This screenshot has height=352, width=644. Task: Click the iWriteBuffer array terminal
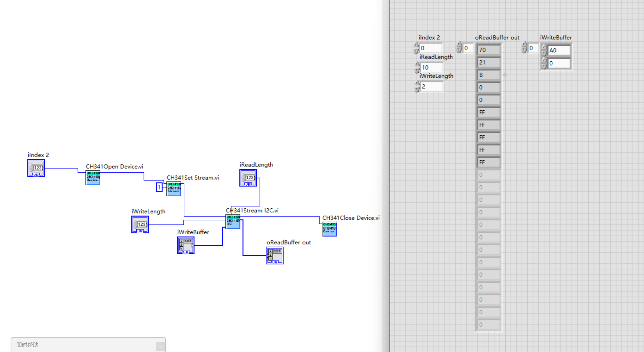186,245
